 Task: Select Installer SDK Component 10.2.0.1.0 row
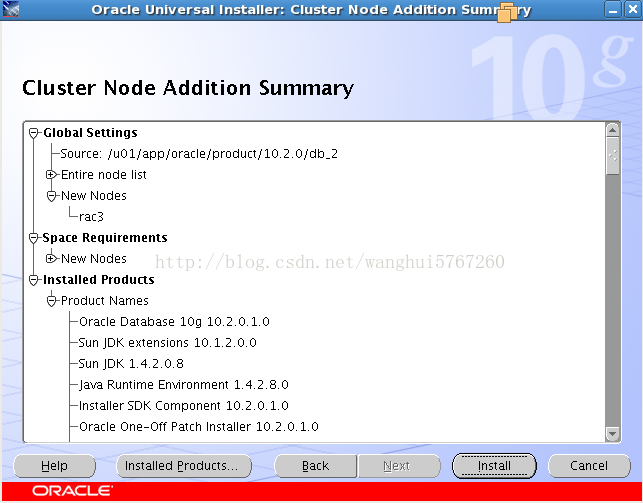click(183, 406)
